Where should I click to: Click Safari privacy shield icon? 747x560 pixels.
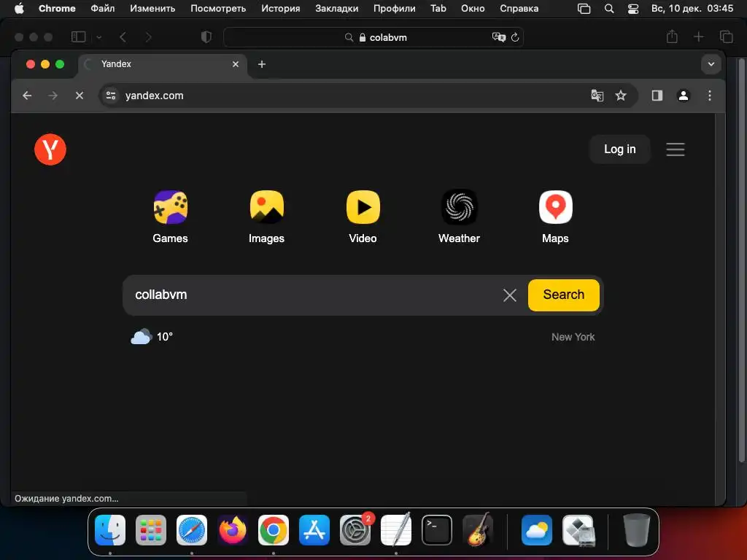[x=206, y=36]
